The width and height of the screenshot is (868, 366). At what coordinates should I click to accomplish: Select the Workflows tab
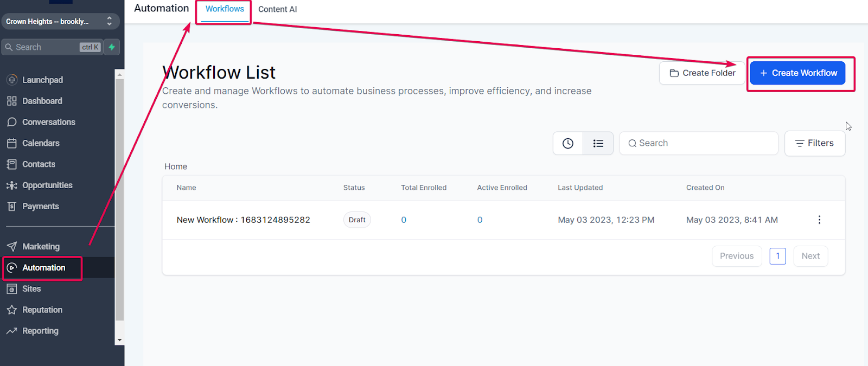(x=225, y=9)
